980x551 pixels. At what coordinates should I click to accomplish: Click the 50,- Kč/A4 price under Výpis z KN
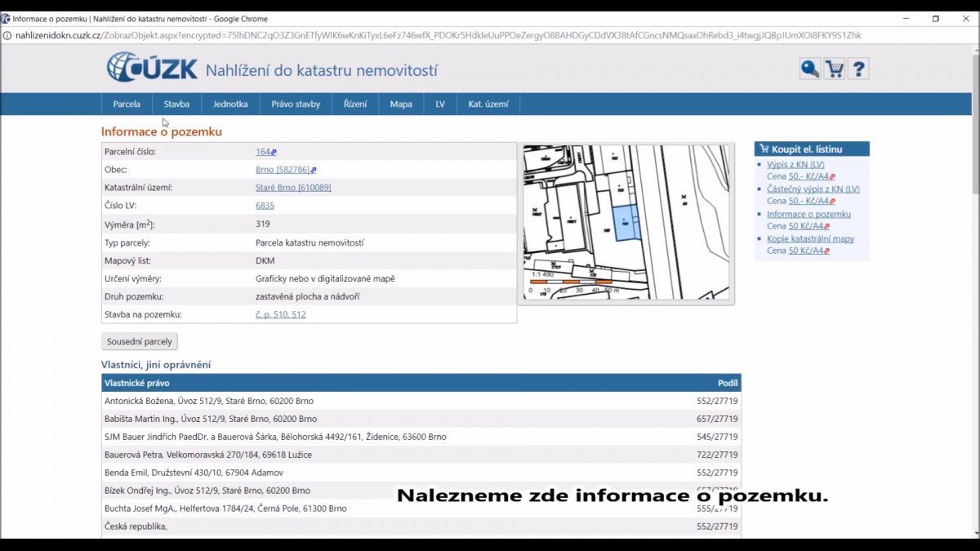pos(809,176)
